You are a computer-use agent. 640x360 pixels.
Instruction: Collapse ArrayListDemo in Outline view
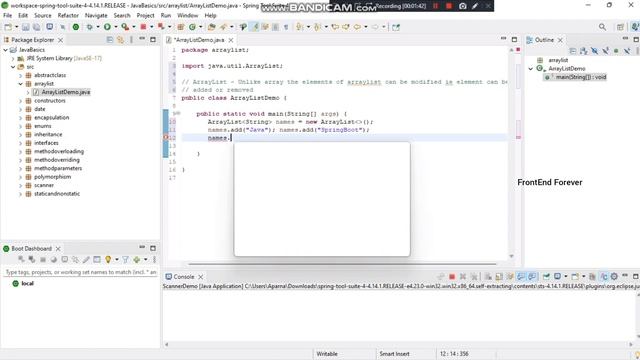pyautogui.click(x=531, y=69)
